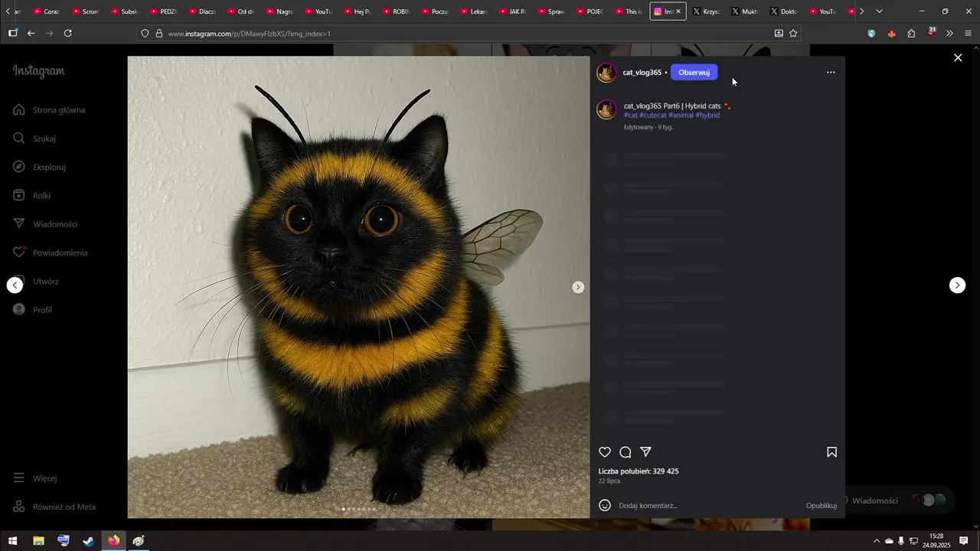Go to the next post arrow
Screen dimensions: 980x551
[x=957, y=285]
